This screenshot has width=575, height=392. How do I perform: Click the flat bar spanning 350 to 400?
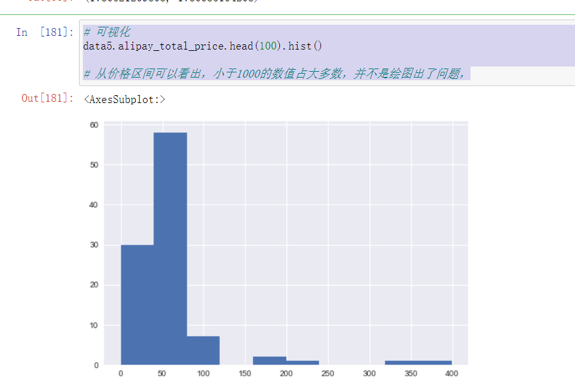[x=418, y=363]
